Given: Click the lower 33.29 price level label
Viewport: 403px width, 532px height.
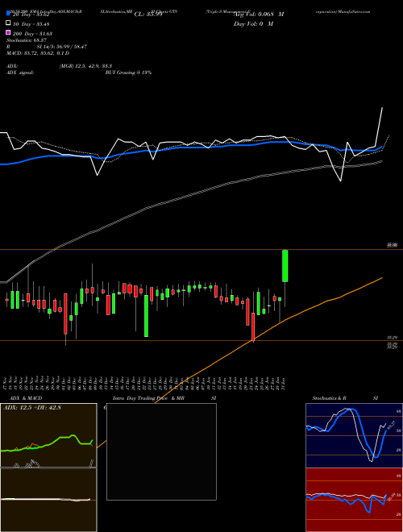Looking at the screenshot, I should click(393, 338).
